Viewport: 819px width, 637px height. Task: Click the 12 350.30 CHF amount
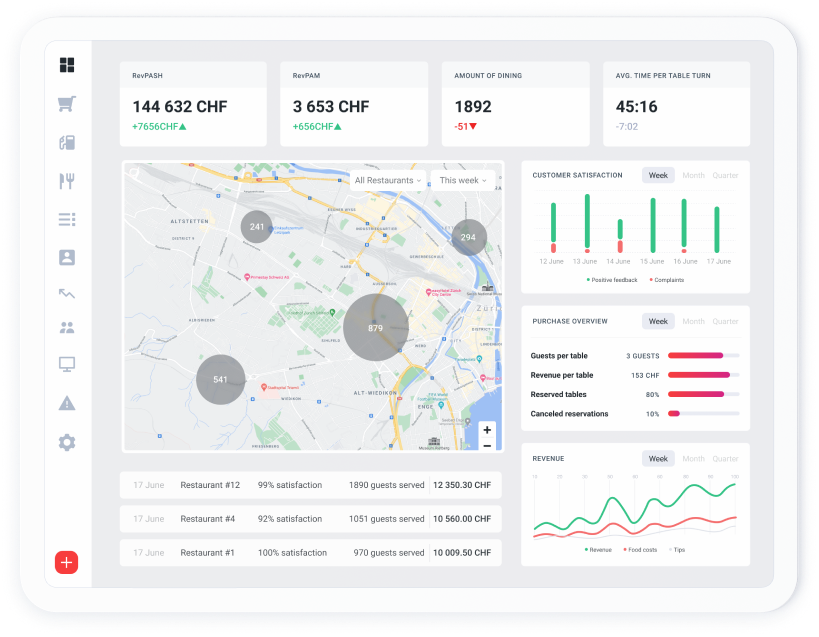(462, 485)
